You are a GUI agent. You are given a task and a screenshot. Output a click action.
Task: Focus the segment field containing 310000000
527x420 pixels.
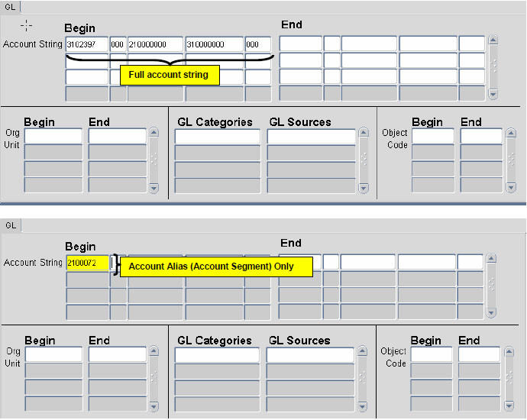point(214,44)
